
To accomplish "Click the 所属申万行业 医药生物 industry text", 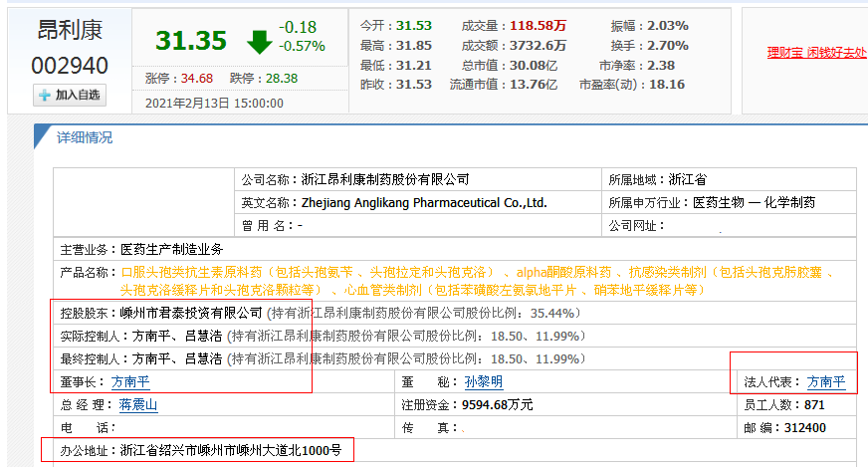I will tap(753, 203).
